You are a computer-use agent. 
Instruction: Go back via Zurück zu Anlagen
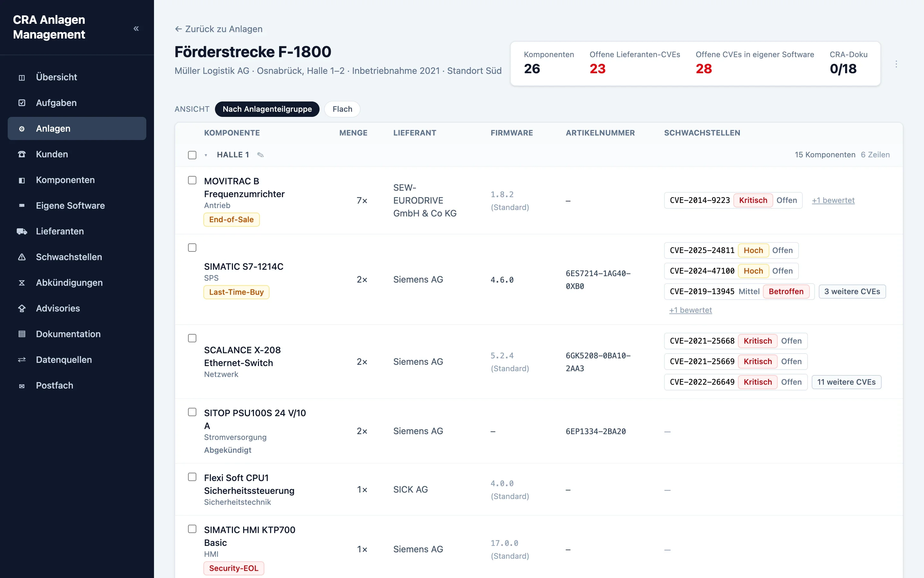pyautogui.click(x=218, y=29)
